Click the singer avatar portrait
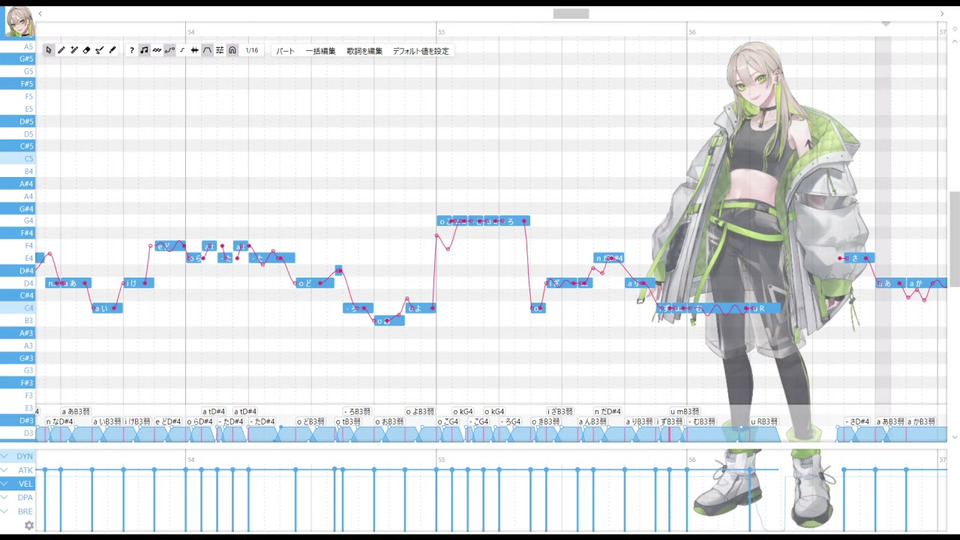This screenshot has width=960, height=540. pos(19,21)
